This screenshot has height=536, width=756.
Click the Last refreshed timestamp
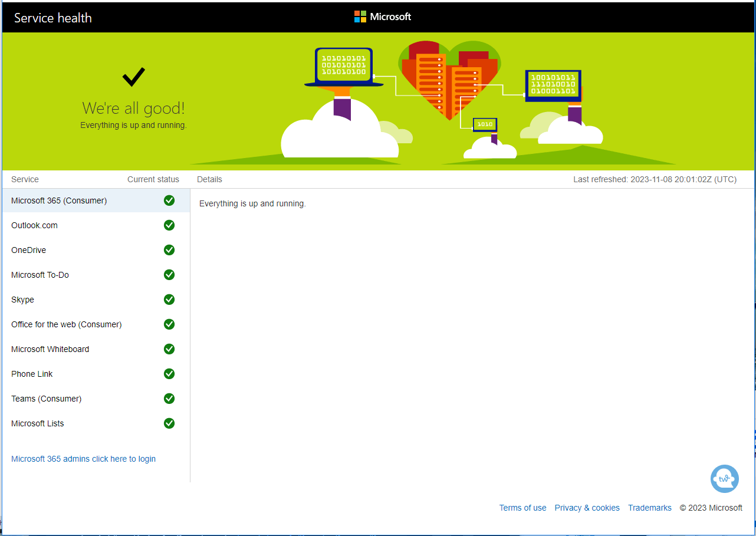[655, 179]
